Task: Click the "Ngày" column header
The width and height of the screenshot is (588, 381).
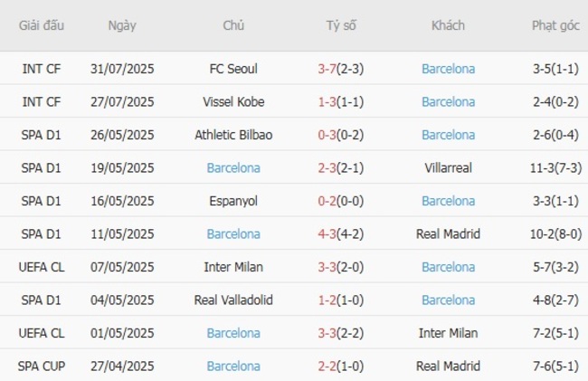Action: coord(122,25)
